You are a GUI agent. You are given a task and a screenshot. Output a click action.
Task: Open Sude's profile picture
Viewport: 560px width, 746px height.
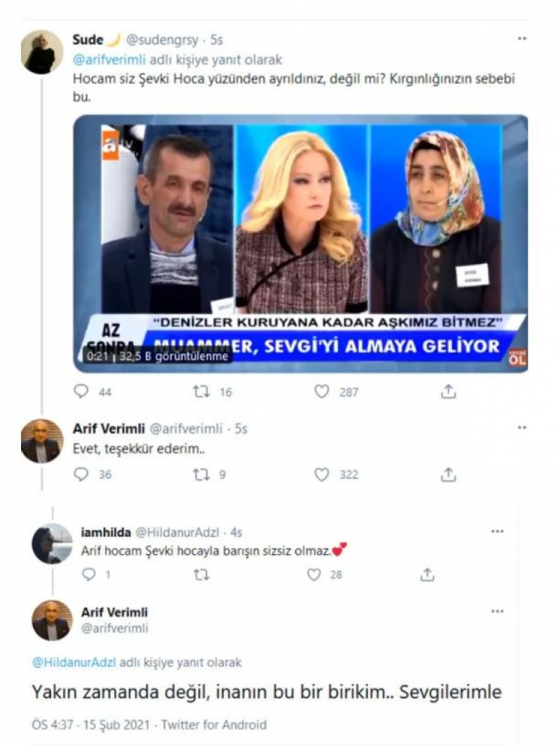pos(41,52)
